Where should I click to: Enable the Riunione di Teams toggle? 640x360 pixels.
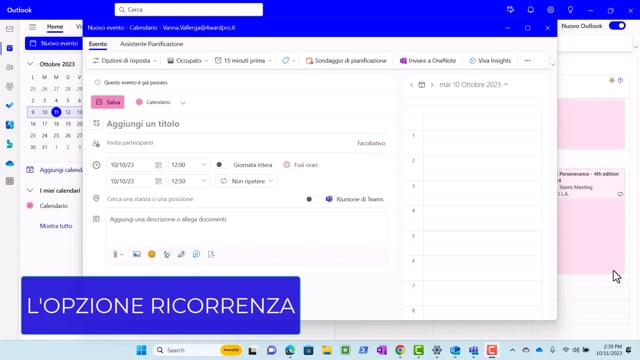(x=312, y=199)
